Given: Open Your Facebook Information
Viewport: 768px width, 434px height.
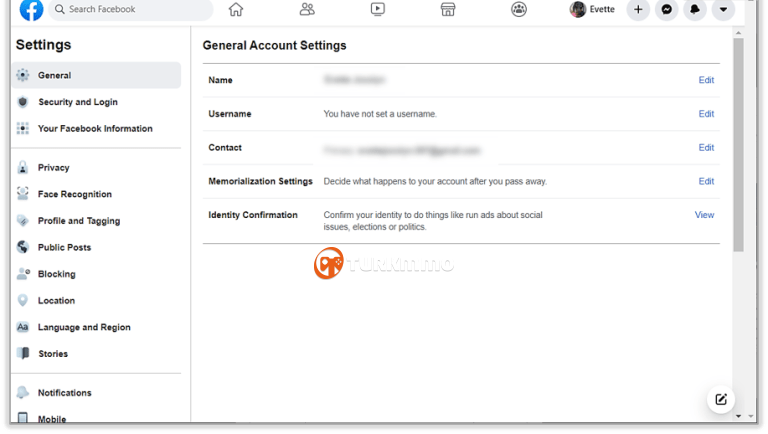Looking at the screenshot, I should pyautogui.click(x=95, y=128).
